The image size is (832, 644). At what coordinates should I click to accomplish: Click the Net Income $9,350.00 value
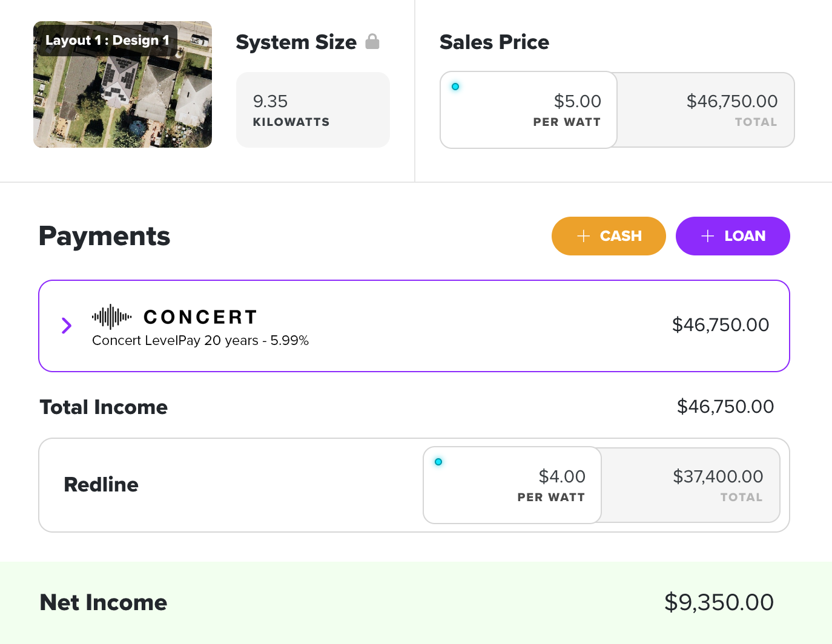[719, 602]
